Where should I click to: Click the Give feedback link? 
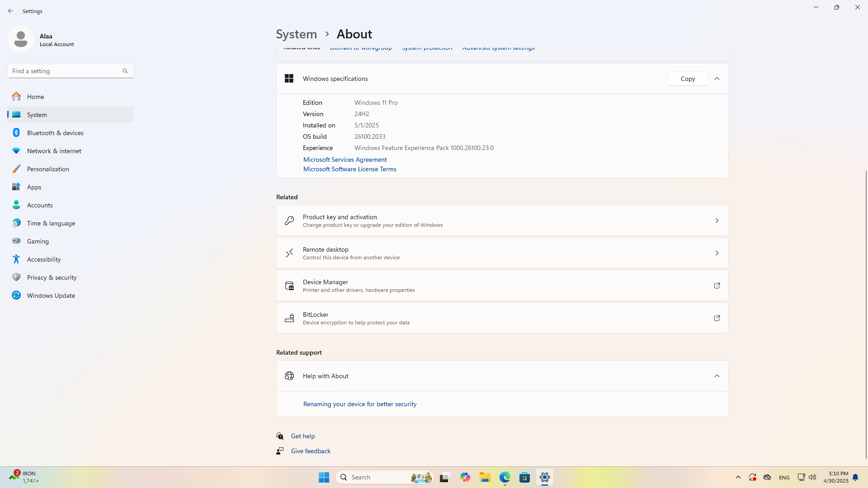311,451
